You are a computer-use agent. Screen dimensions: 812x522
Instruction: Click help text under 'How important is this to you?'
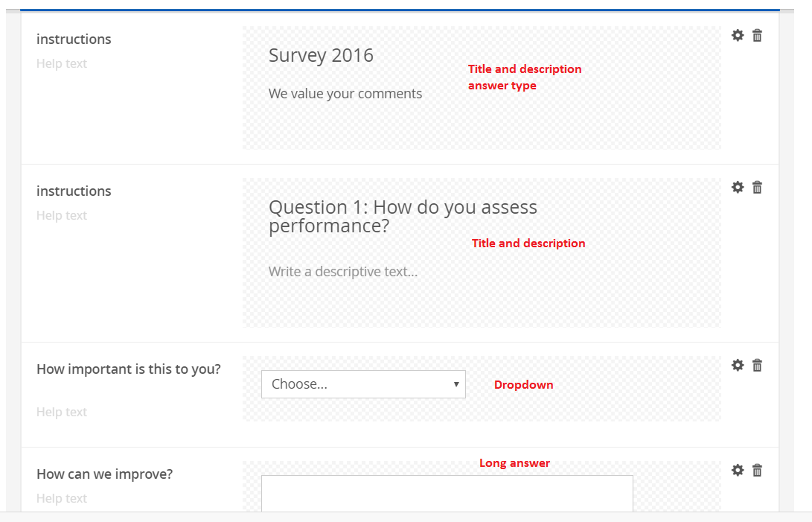(62, 413)
